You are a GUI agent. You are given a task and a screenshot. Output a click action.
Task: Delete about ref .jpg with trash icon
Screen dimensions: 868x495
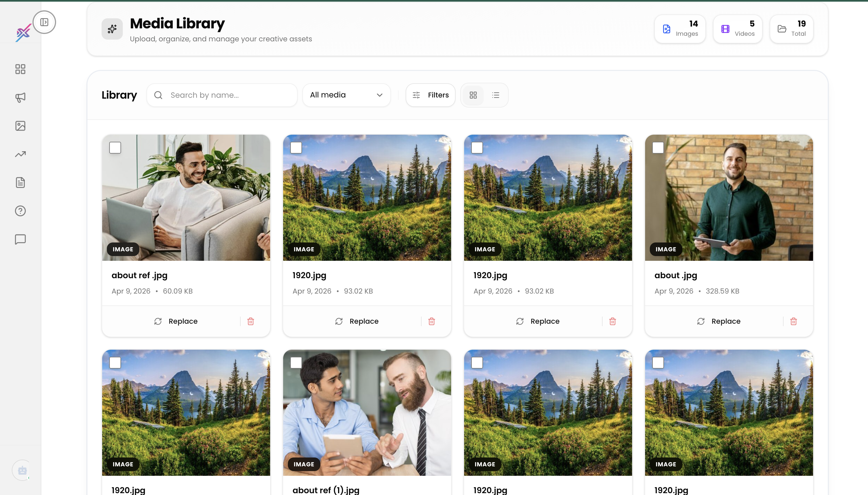click(x=250, y=321)
